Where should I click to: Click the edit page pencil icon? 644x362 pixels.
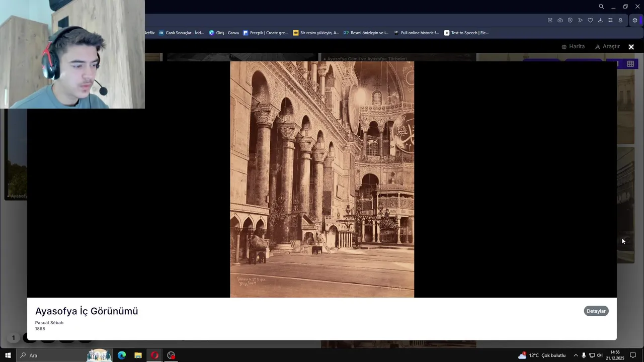point(550,20)
